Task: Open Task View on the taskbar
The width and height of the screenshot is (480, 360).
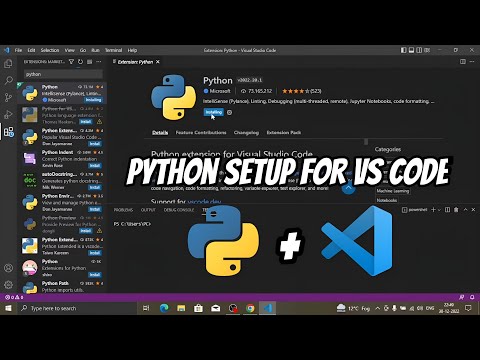Action: [x=146, y=308]
